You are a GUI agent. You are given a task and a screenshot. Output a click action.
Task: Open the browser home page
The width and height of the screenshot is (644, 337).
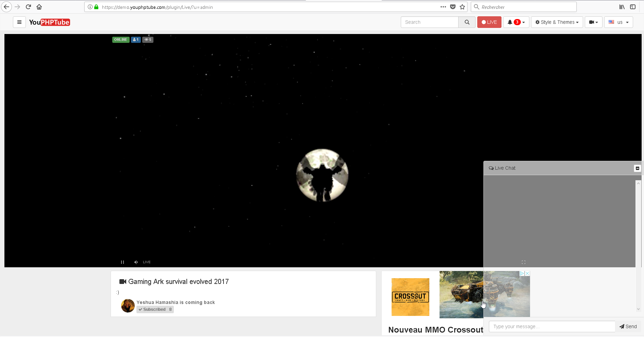(x=39, y=7)
